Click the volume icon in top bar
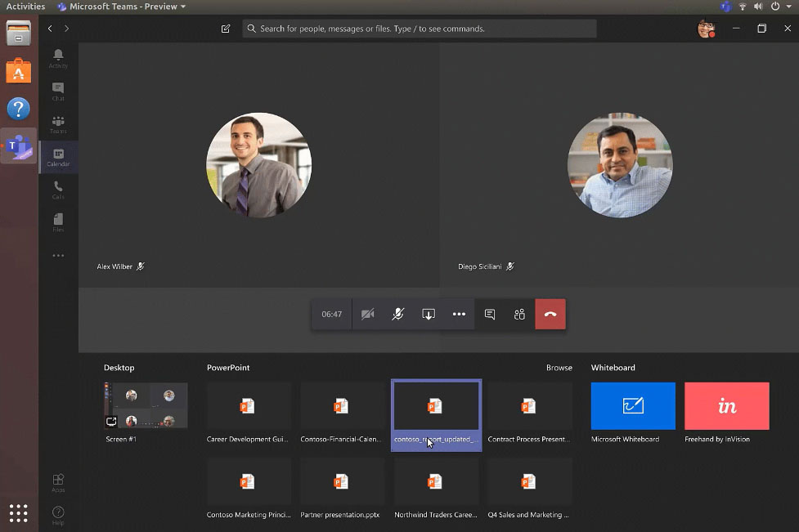The height and width of the screenshot is (532, 799). 758,7
